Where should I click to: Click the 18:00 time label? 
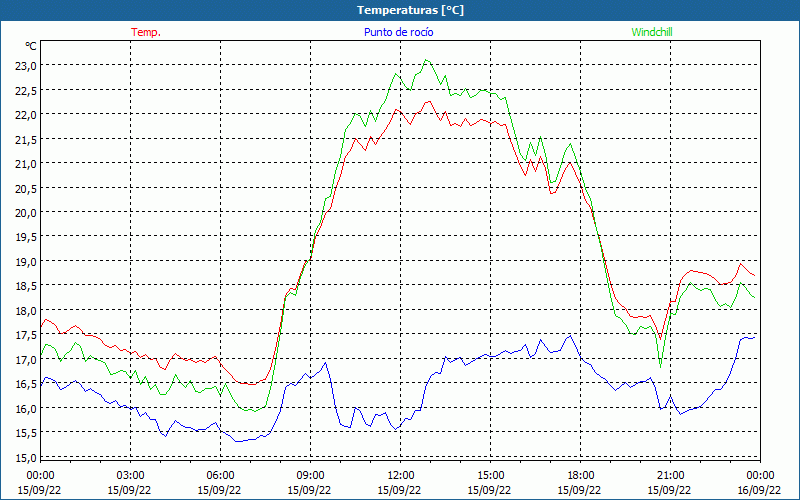581,476
